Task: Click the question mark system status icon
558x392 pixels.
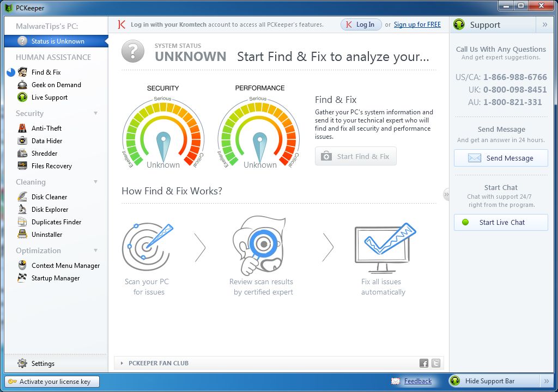Action: point(133,52)
